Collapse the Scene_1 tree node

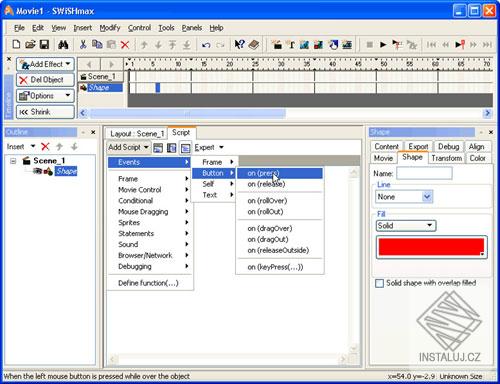13,161
